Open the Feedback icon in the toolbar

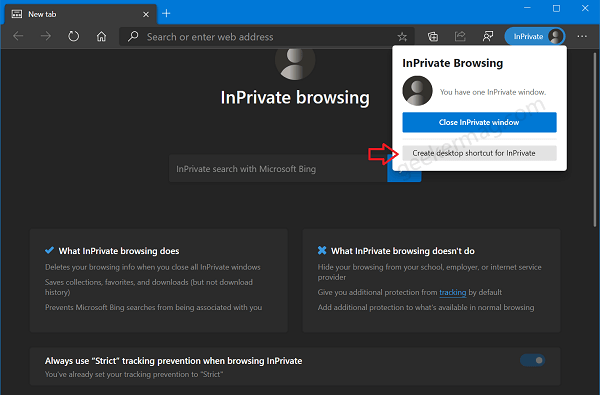point(488,36)
